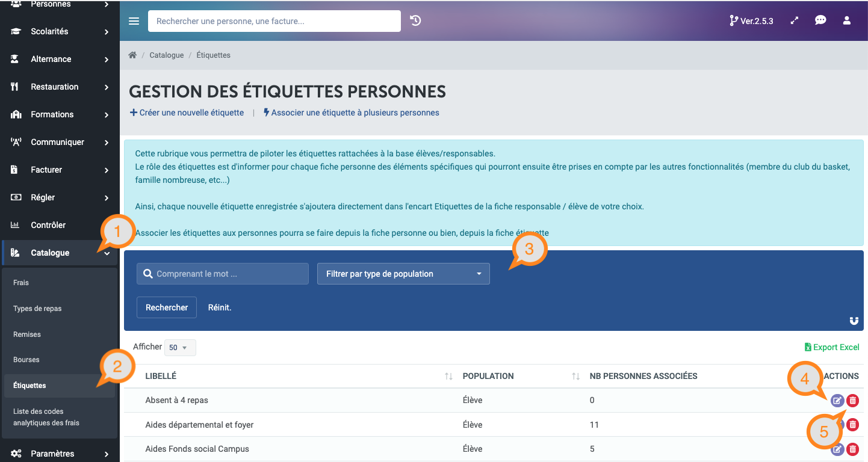Expand the Facturer submenu arrow
868x462 pixels.
(107, 170)
